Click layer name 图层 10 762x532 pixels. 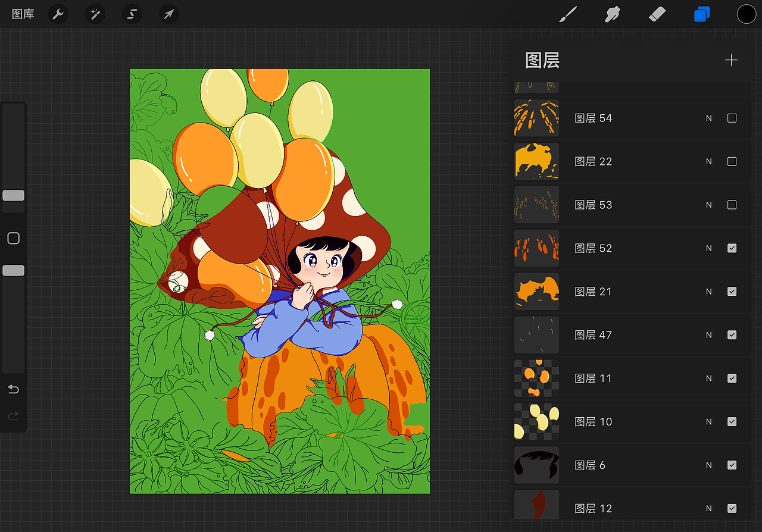593,422
